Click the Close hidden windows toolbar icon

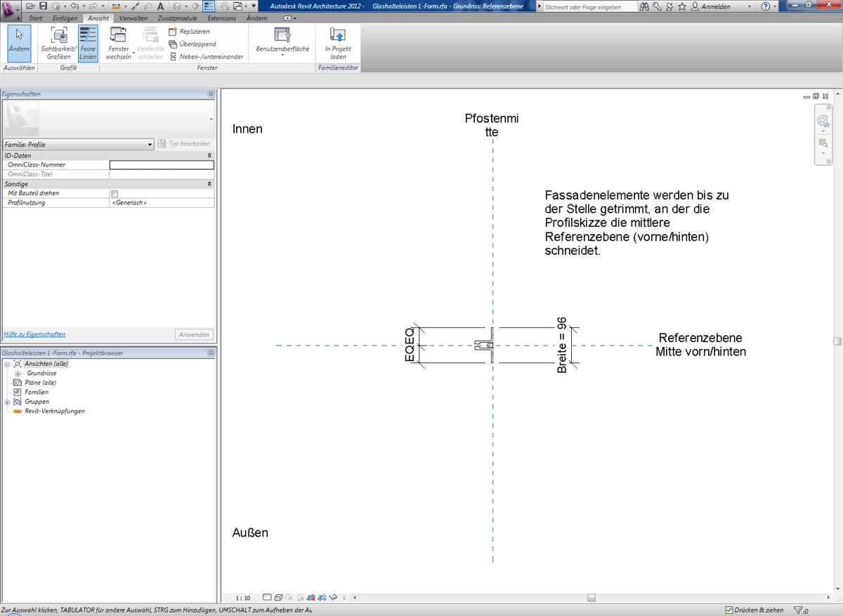pyautogui.click(x=225, y=6)
